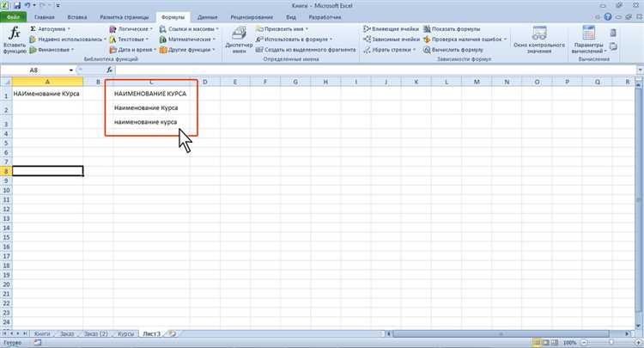
Task: Click Присвоить имя button
Action: [x=282, y=29]
